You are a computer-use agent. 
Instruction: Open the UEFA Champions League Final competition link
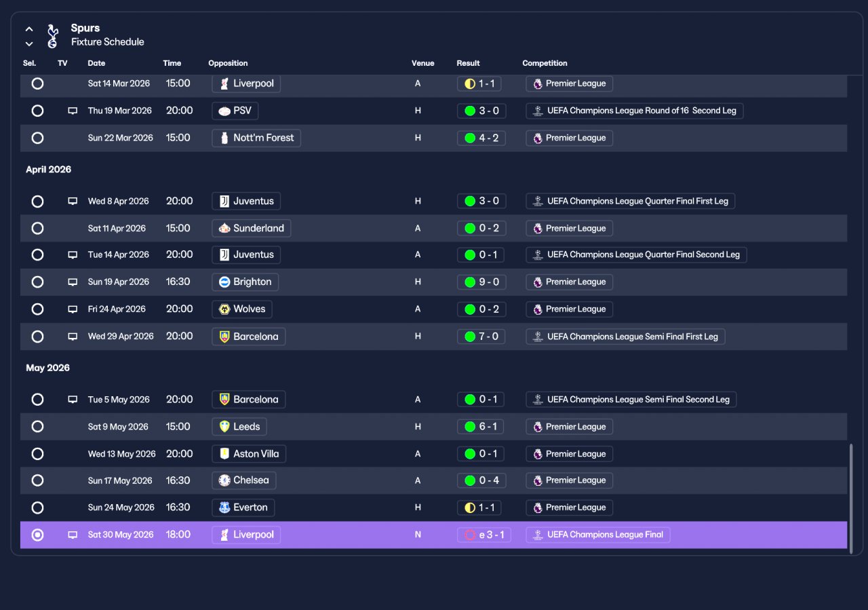[x=598, y=535]
